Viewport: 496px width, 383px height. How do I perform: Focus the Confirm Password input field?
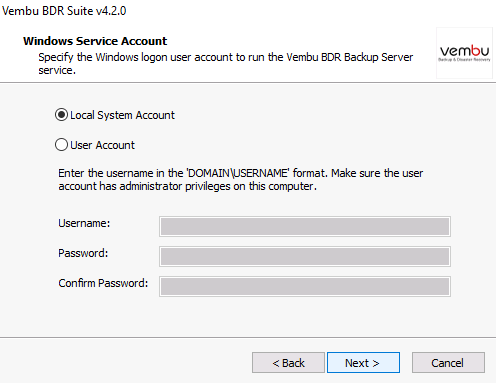point(305,286)
